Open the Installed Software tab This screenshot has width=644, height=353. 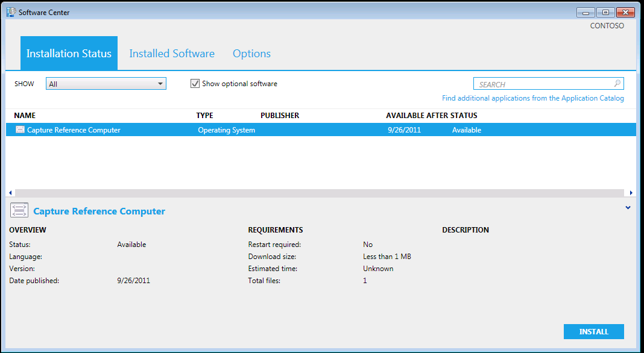coord(172,54)
